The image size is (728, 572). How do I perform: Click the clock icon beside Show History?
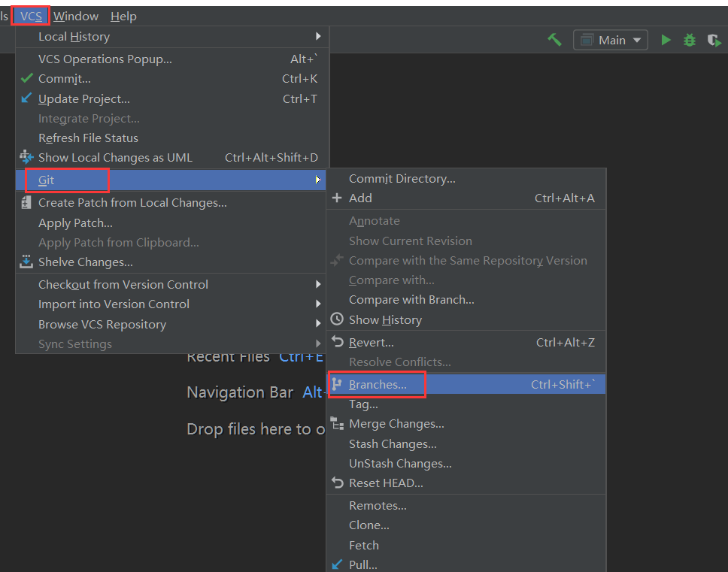tap(337, 319)
